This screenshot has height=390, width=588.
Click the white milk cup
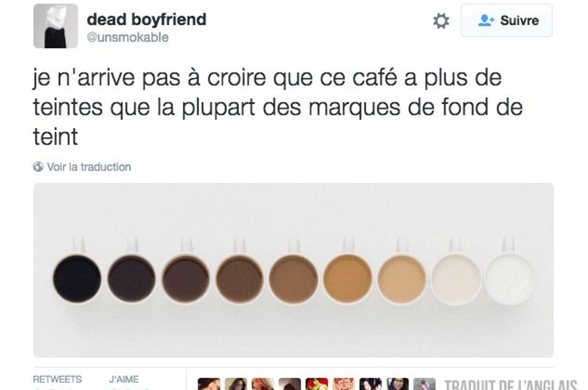509,278
